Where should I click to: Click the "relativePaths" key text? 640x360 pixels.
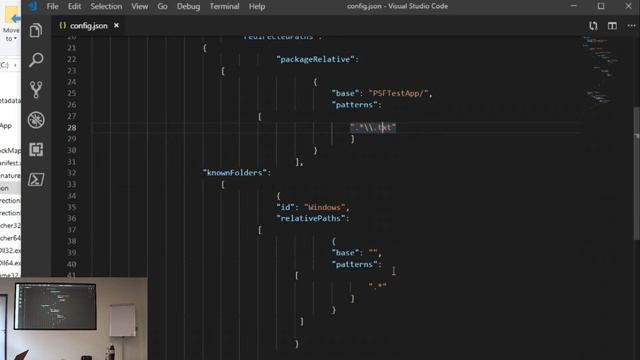pos(311,218)
